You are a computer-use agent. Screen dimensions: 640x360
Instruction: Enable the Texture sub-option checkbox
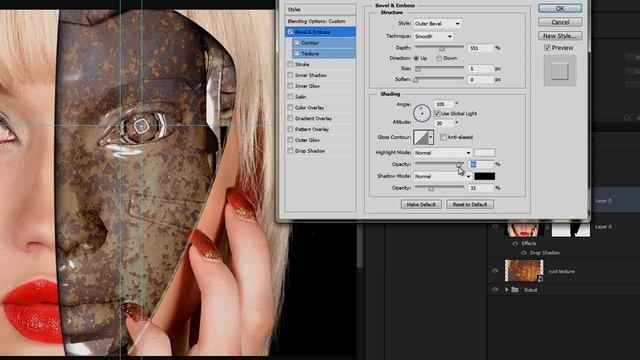pyautogui.click(x=297, y=53)
